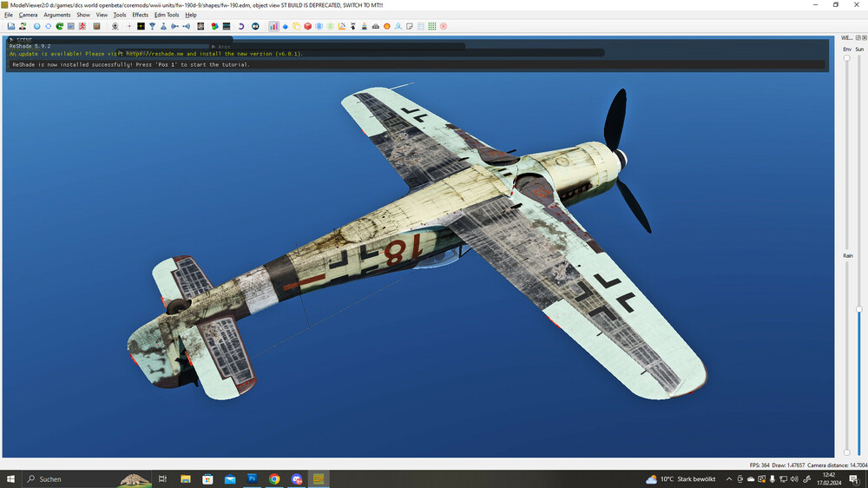Screen dimensions: 868x488
Task: Open the Windows Start menu
Action: coord(10,479)
